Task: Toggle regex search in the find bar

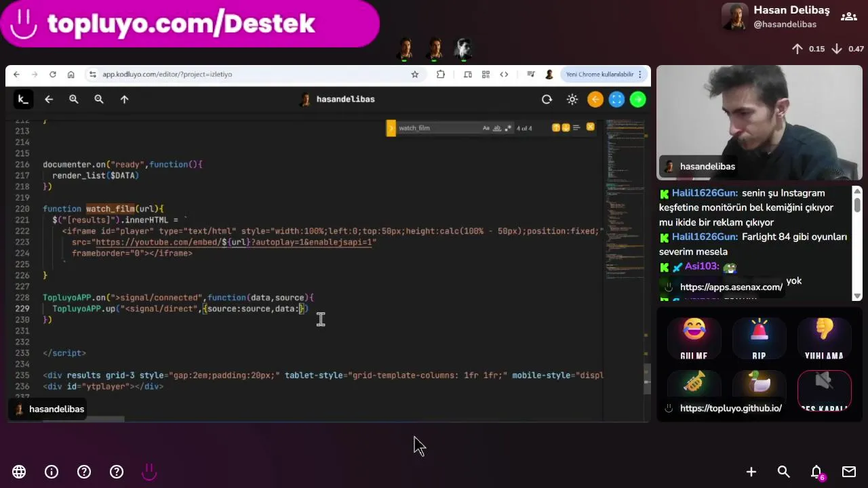Action: (507, 128)
